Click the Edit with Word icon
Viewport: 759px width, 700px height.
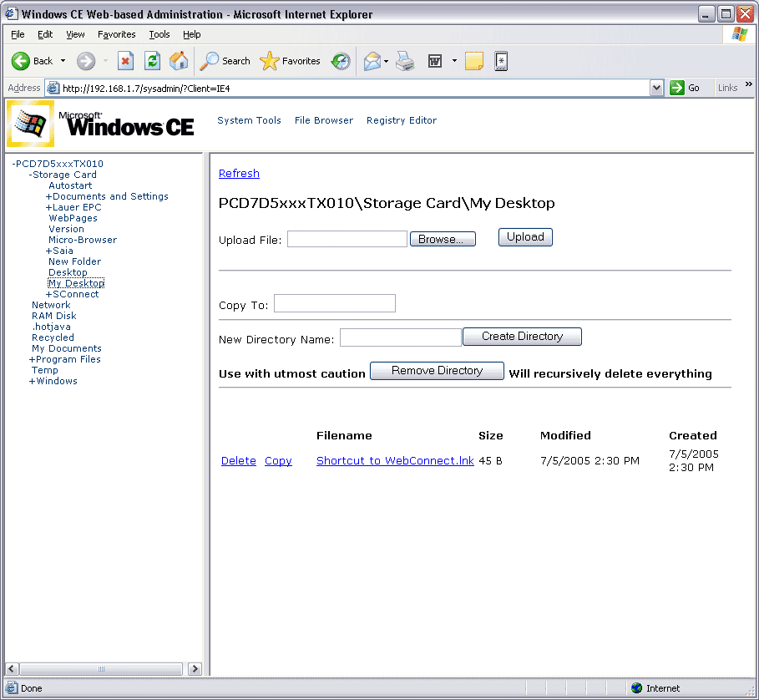click(435, 61)
